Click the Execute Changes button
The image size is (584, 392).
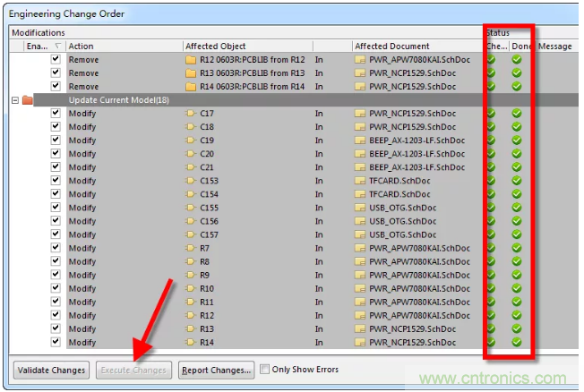[x=133, y=370]
